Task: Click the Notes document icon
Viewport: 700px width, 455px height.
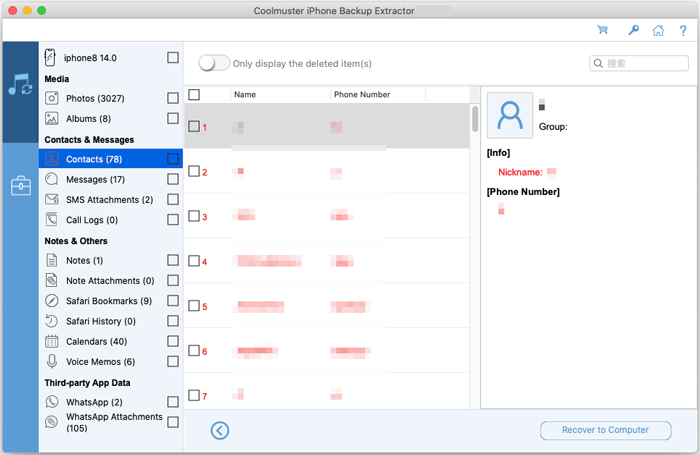Action: click(x=52, y=260)
